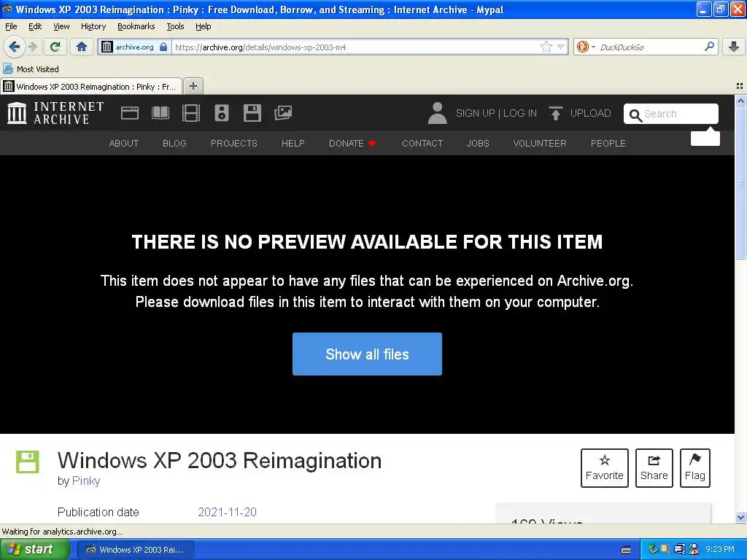Flag this item with Flag button

pos(694,467)
